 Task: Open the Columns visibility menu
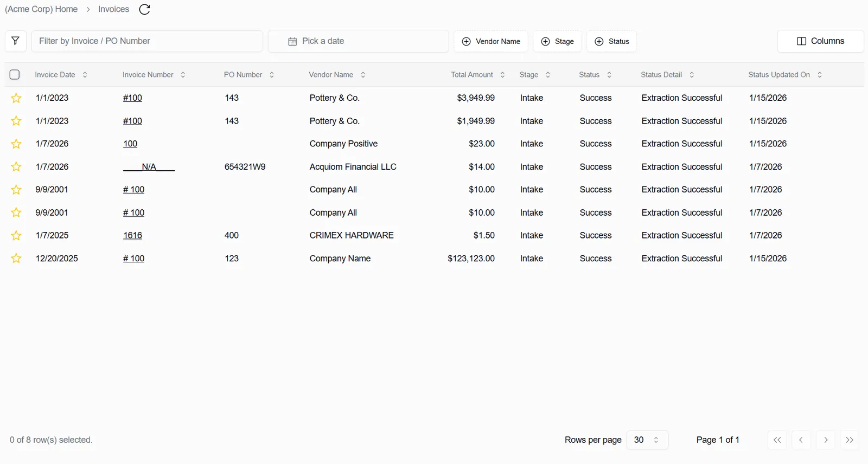pos(820,41)
